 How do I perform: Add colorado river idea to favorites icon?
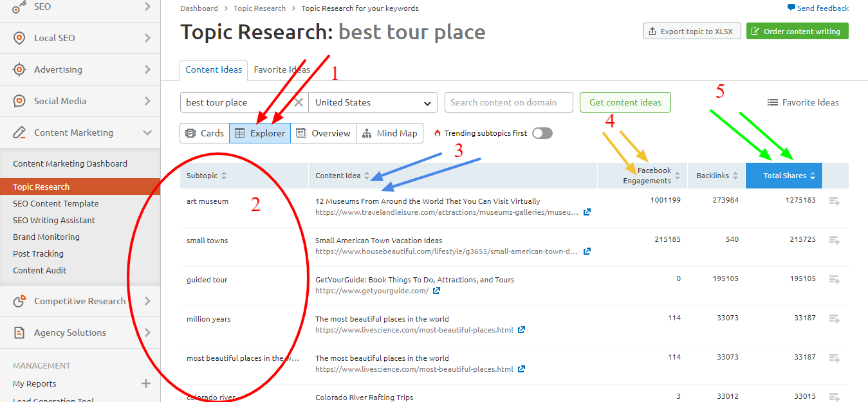(835, 397)
